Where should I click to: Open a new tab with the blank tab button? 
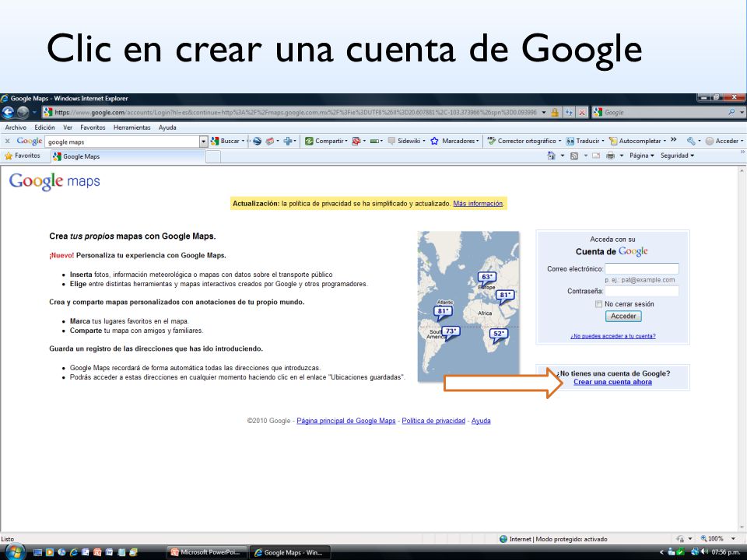[x=213, y=156]
